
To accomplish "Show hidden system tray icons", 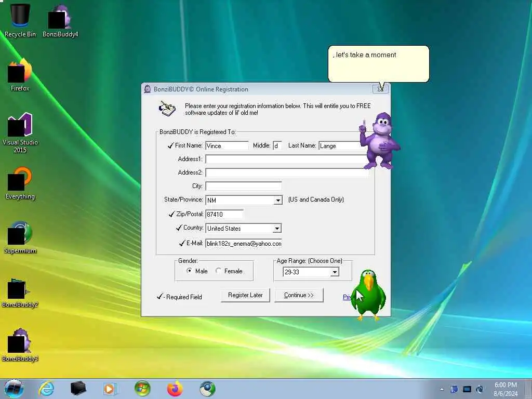I will tap(442, 389).
